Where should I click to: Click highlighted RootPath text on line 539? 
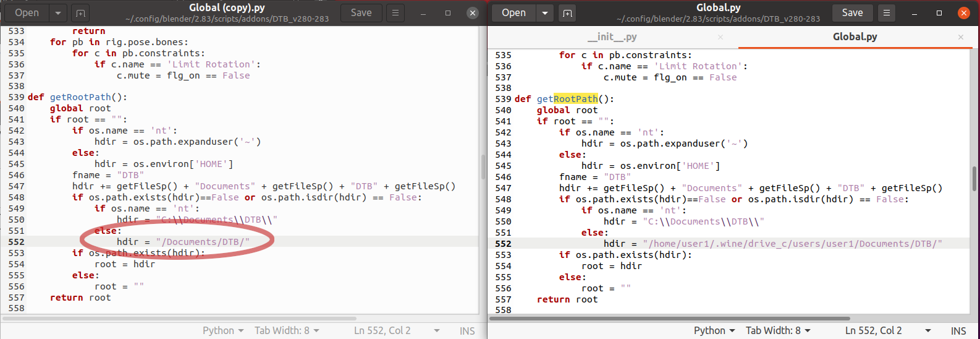[x=575, y=99]
